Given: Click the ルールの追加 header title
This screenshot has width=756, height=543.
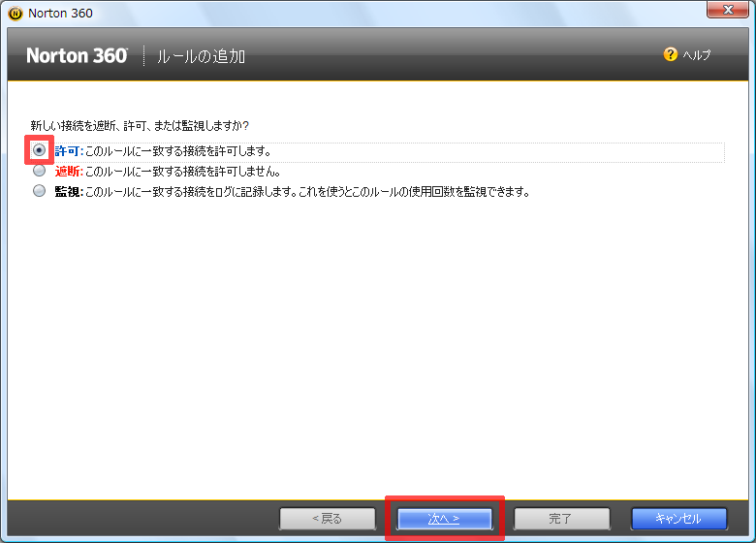Looking at the screenshot, I should tap(202, 57).
